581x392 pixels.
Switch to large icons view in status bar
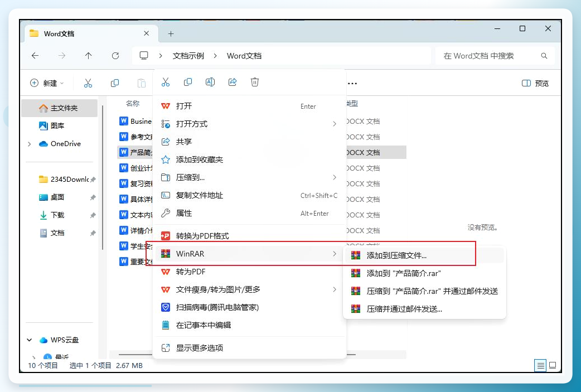[x=553, y=365]
